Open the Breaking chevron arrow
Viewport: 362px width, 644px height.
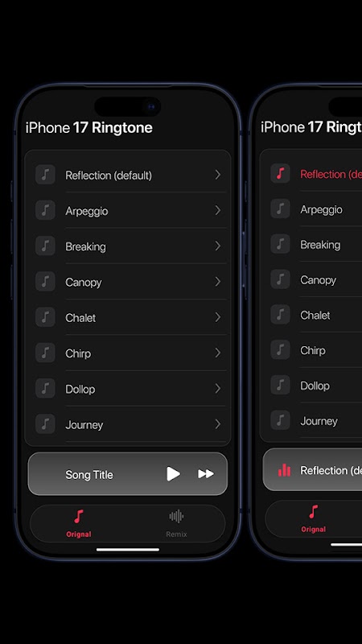[218, 246]
